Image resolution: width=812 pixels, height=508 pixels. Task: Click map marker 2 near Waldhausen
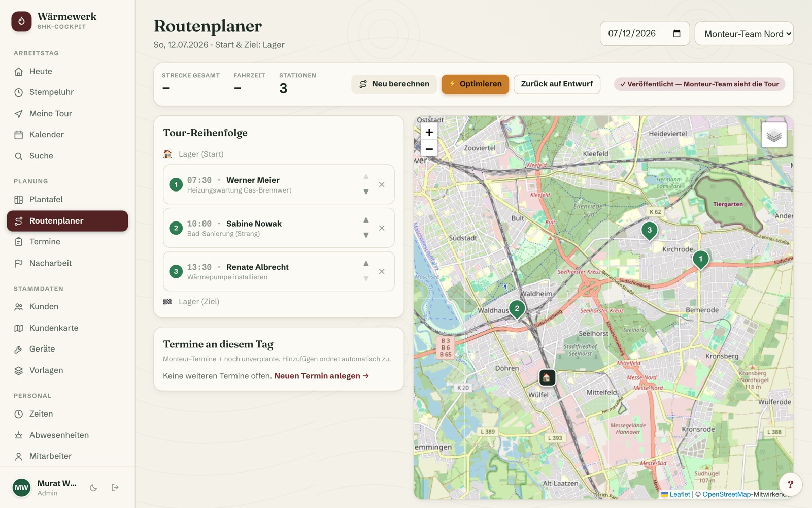[517, 309]
